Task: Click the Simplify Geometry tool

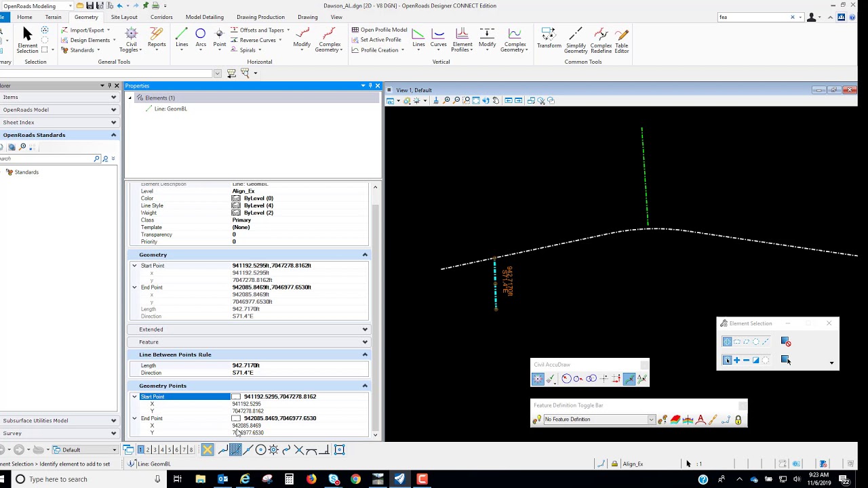Action: [576, 40]
